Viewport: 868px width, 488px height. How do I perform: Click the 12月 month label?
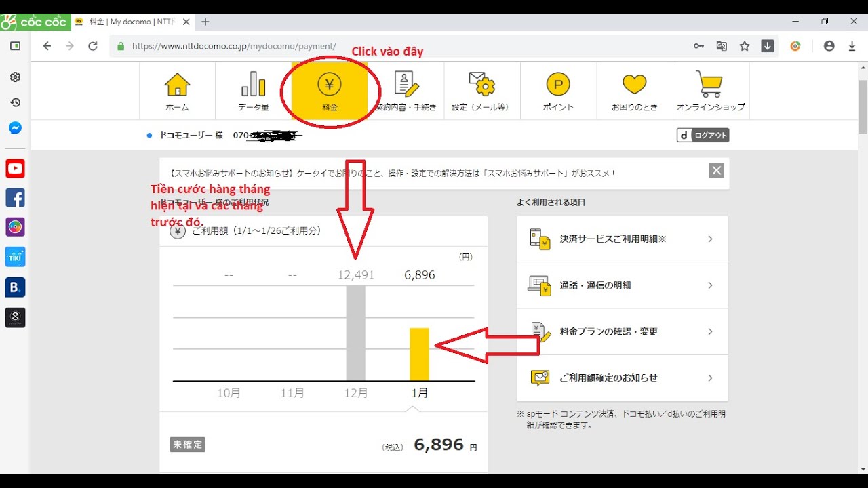pos(356,392)
